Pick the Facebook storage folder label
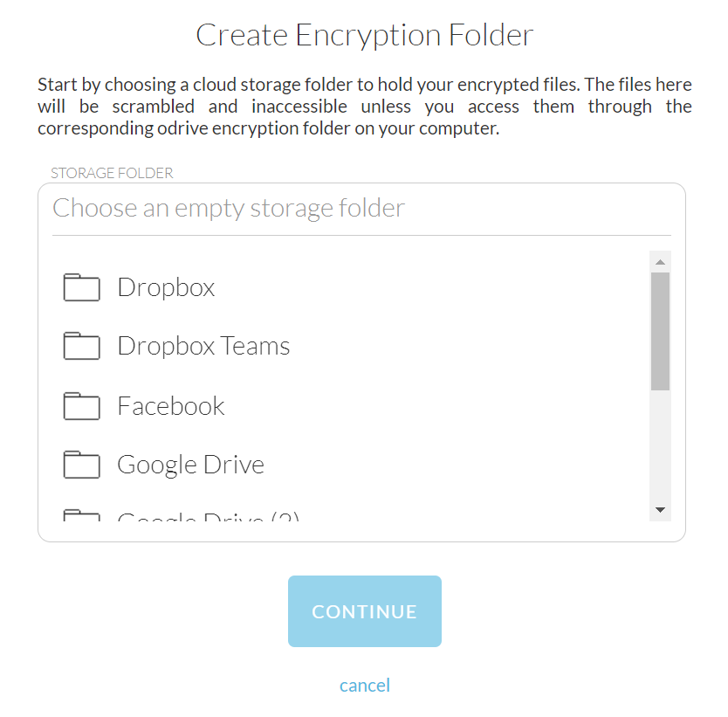The height and width of the screenshot is (717, 728). click(x=171, y=406)
